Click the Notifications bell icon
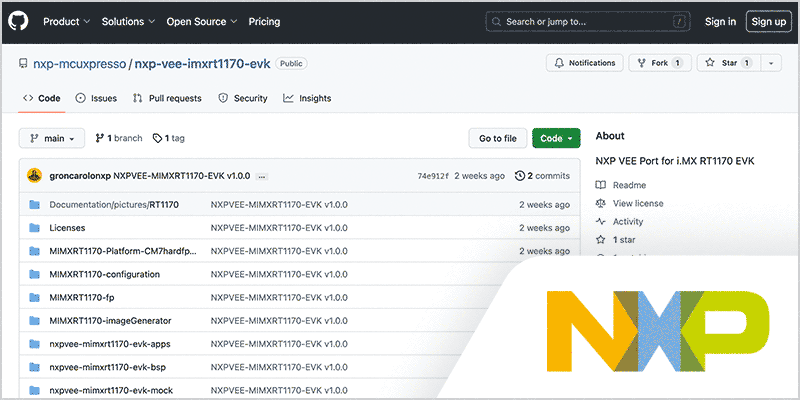Screen dimensions: 800x400 tap(560, 63)
